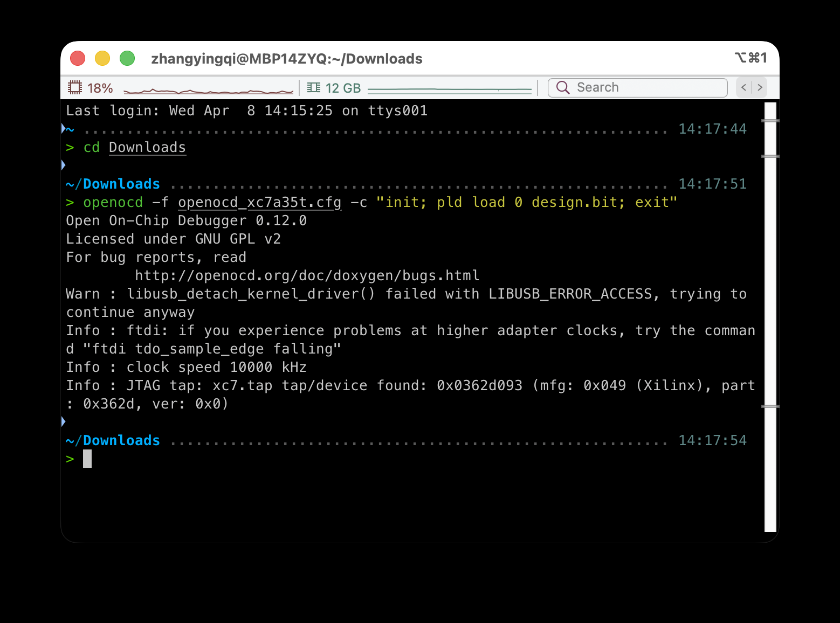Viewport: 840px width, 623px height.
Task: Click the underlined Downloads path in cd command
Action: (x=147, y=147)
